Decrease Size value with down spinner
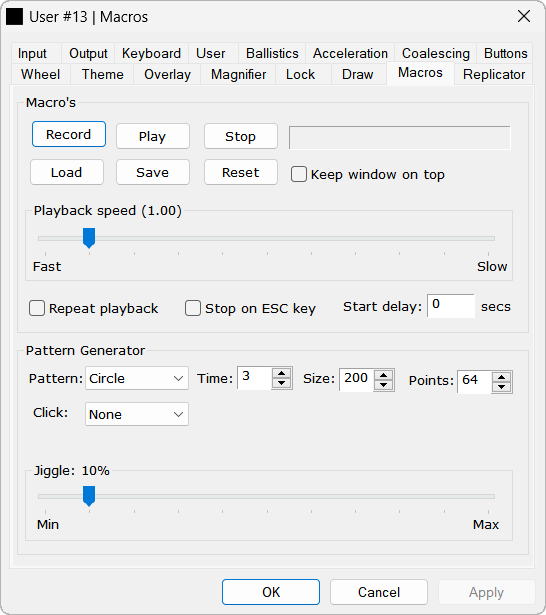Viewport: 546px width, 615px height. coord(384,385)
